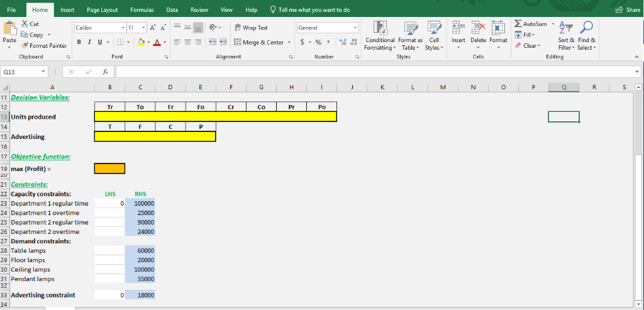Viewport: 644px width, 310px height.
Task: Decrease decimal places
Action: click(x=353, y=42)
